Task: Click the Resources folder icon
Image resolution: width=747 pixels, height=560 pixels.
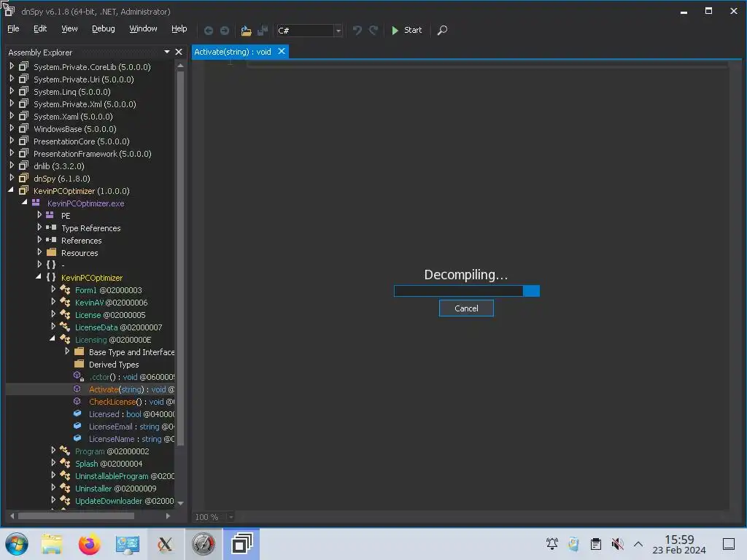Action: click(52, 252)
